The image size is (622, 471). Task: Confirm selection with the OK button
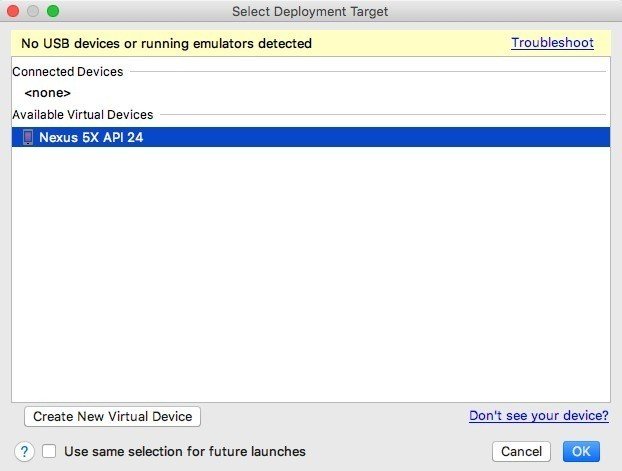tap(581, 452)
